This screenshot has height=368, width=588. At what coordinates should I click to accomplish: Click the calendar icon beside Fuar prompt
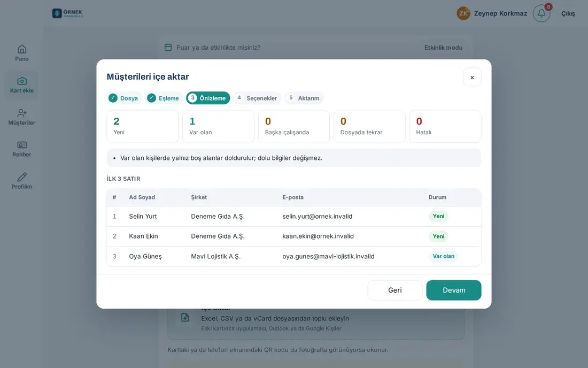click(168, 47)
